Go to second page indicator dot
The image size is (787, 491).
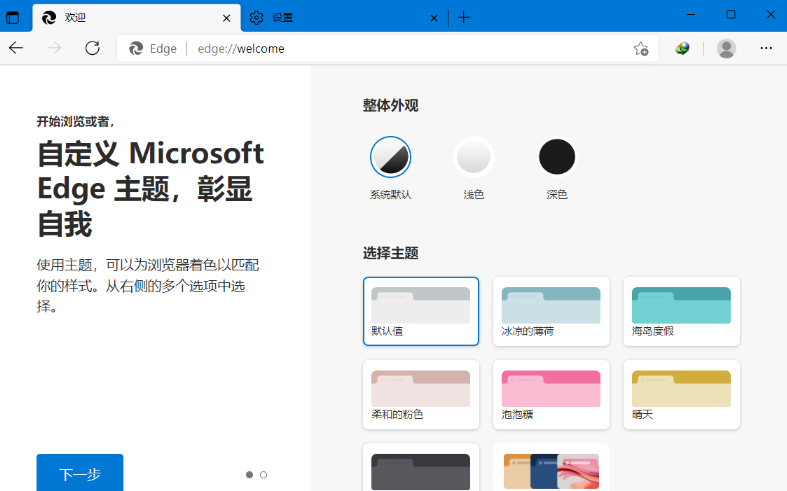264,474
